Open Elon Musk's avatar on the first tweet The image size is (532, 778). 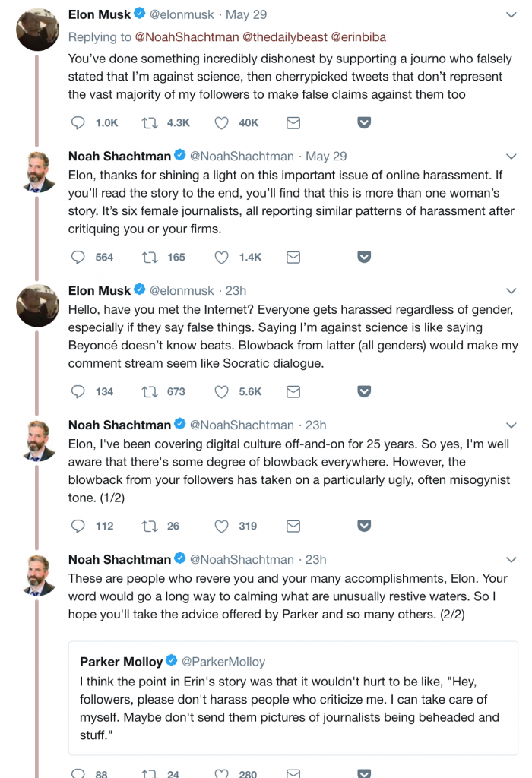(38, 30)
